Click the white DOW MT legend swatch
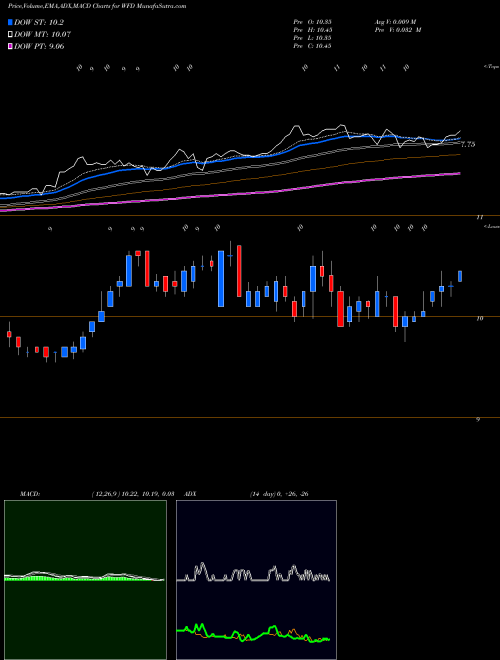 point(10,34)
